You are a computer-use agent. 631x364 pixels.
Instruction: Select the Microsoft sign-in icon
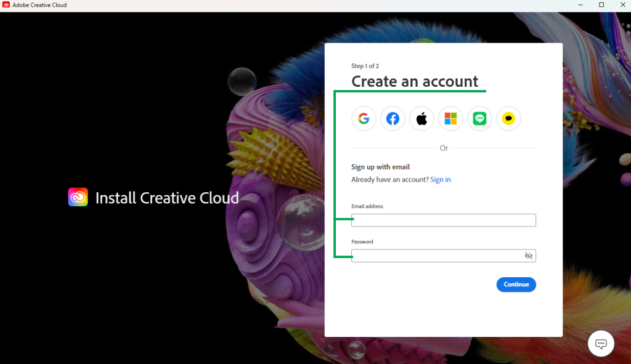(450, 118)
